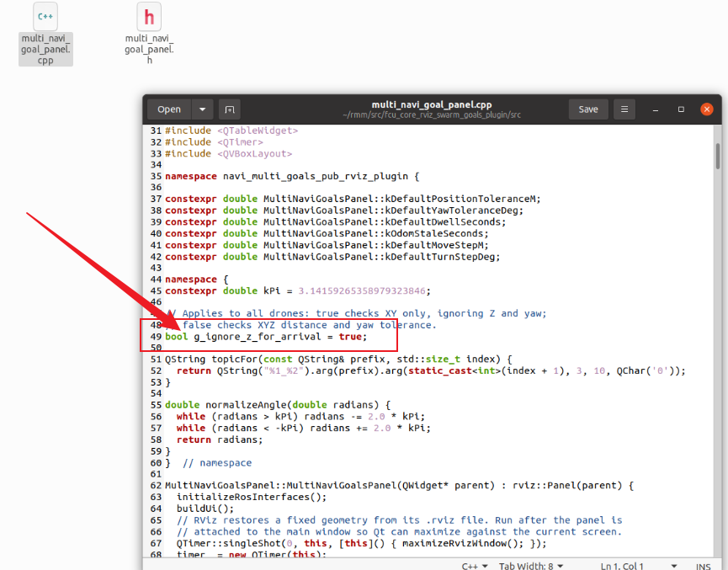Open the Tab Width: 8 dropdown
The width and height of the screenshot is (728, 570).
coord(531,566)
